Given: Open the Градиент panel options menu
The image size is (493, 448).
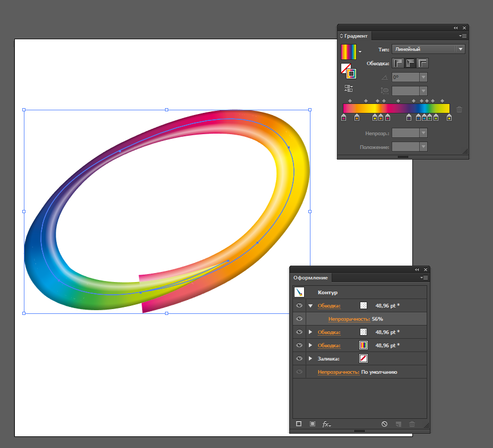Looking at the screenshot, I should pos(463,36).
